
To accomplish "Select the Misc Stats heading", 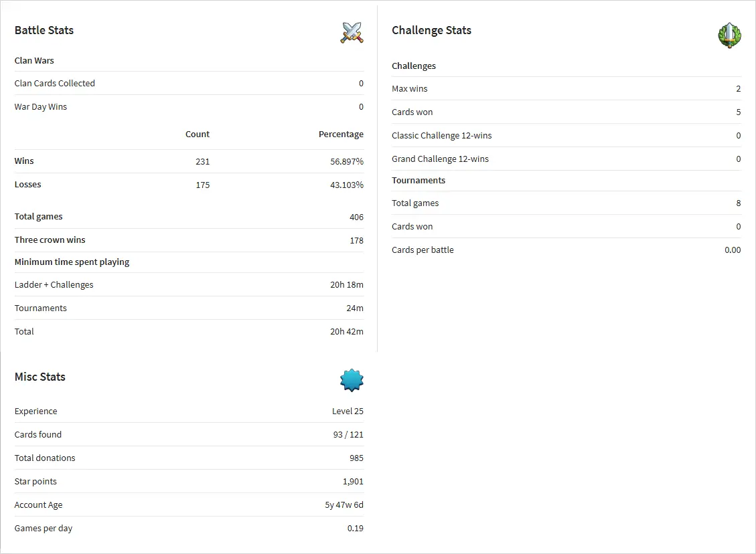I will pos(40,377).
